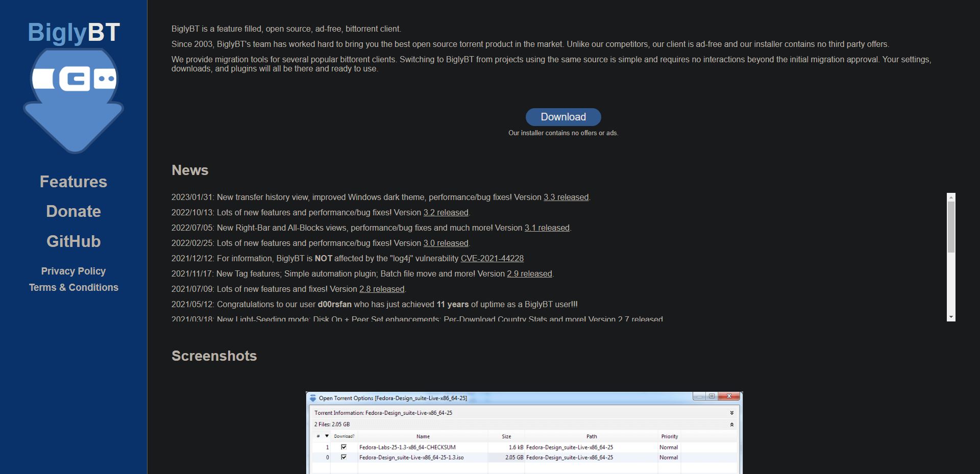Viewport: 980px width, 474px height.
Task: Open the 3.1 released link
Action: click(547, 228)
